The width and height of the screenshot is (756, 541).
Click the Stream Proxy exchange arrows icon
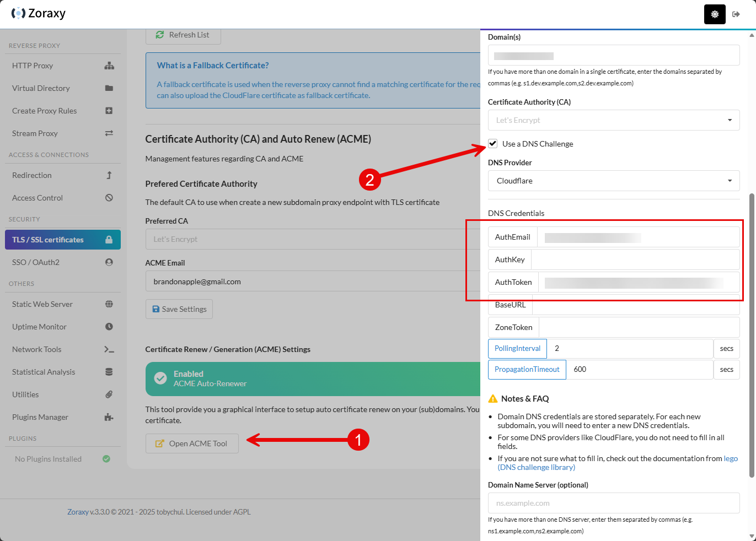pos(109,133)
